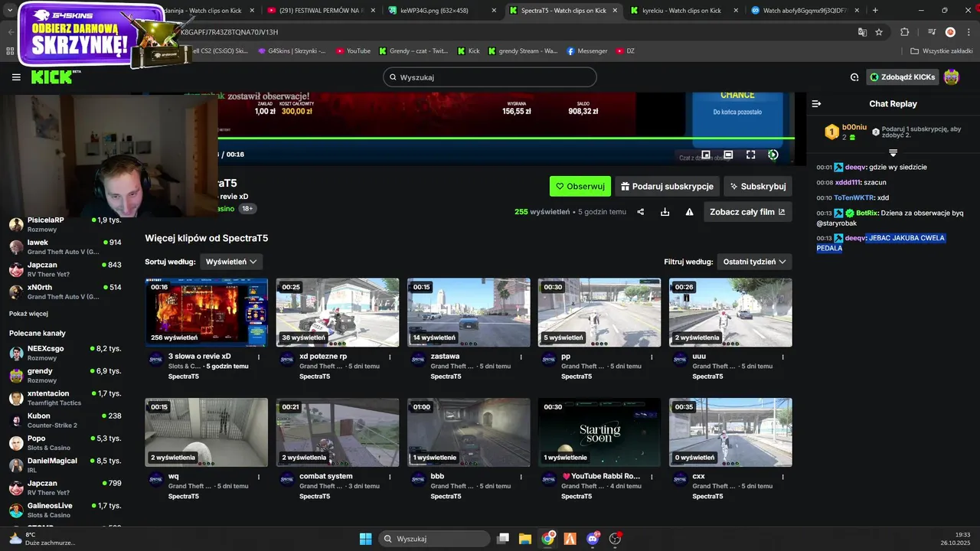Click the Windows taskbar search box

[x=435, y=539]
